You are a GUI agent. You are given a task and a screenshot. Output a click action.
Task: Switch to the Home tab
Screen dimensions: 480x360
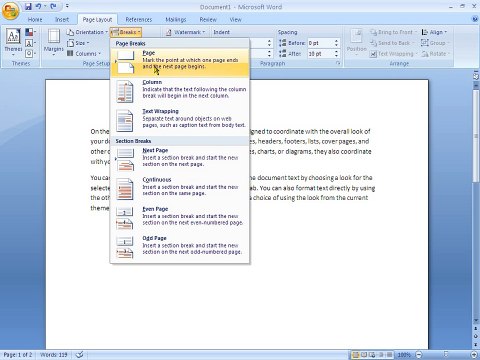[35, 20]
